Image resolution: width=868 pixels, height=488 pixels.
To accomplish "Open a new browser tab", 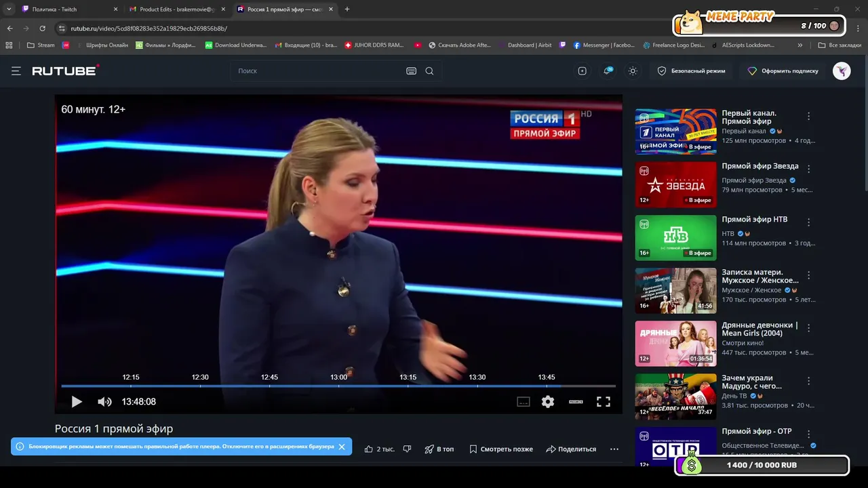I will (347, 9).
